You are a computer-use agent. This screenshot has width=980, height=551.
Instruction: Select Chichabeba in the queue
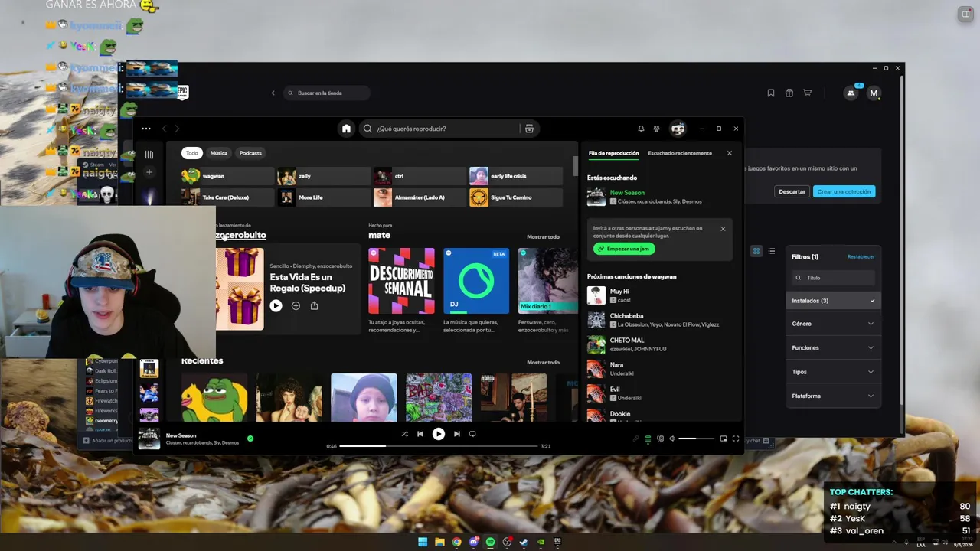(660, 320)
